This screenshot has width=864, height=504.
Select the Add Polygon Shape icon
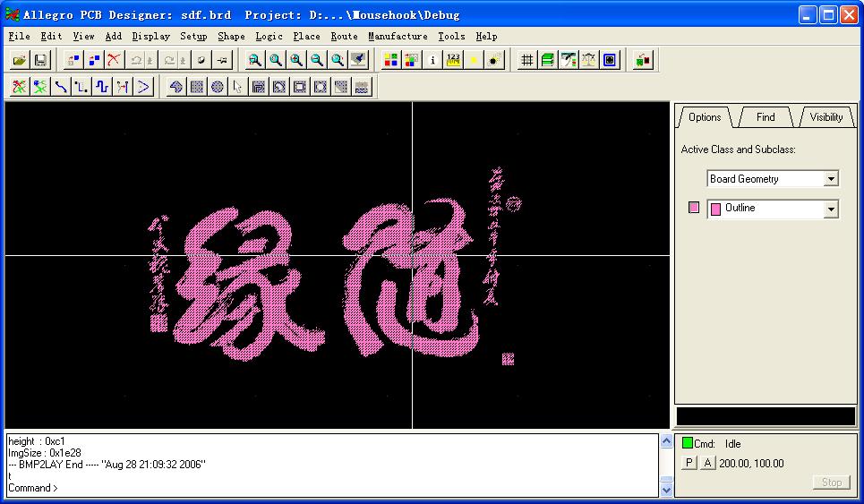tap(175, 87)
